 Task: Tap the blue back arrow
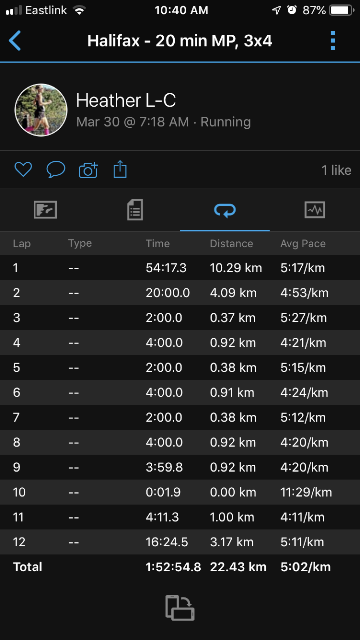15,41
